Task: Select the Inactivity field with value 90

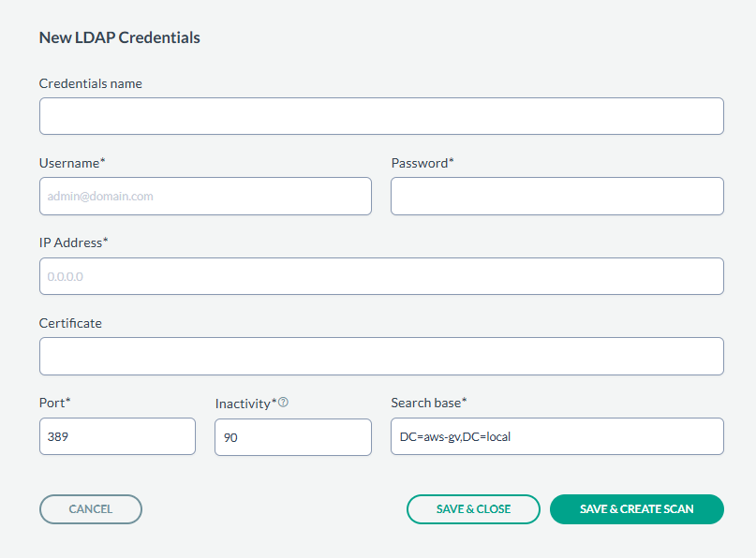Action: [293, 437]
